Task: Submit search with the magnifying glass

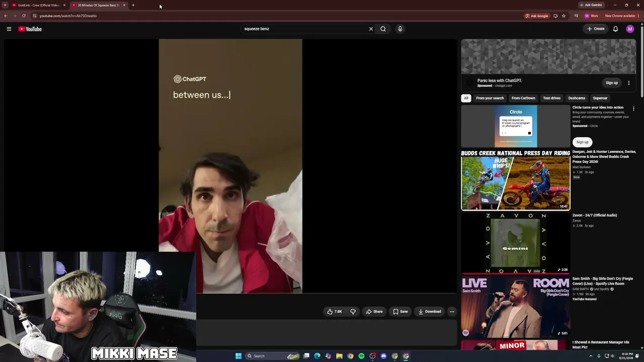Action: [383, 29]
